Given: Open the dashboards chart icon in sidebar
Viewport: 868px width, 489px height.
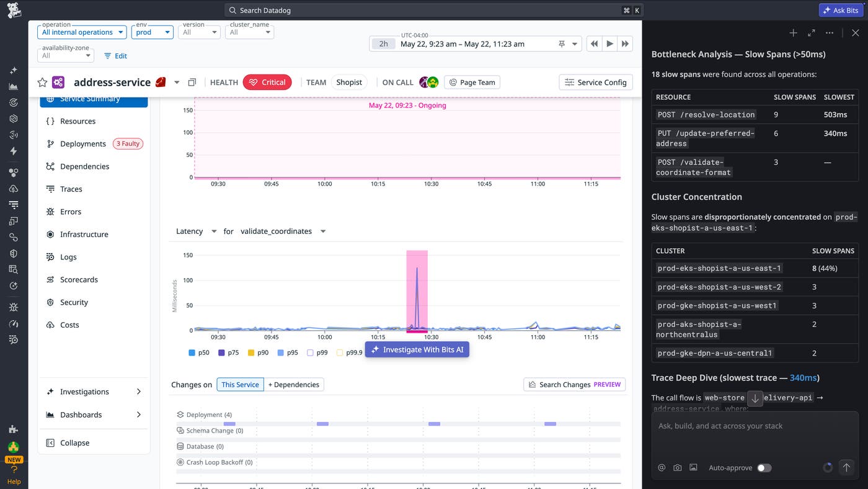Looking at the screenshot, I should pyautogui.click(x=14, y=86).
